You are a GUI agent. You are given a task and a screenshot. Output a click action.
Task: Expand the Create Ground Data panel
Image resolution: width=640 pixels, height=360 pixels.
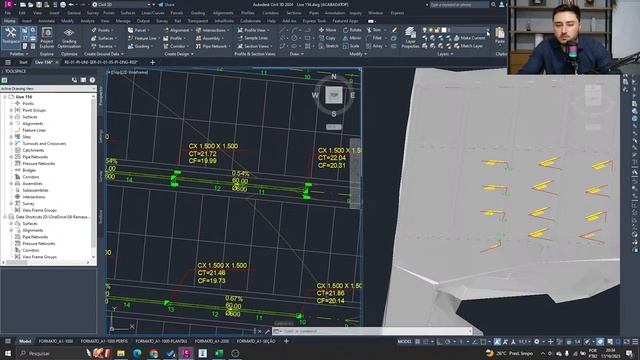click(x=104, y=54)
